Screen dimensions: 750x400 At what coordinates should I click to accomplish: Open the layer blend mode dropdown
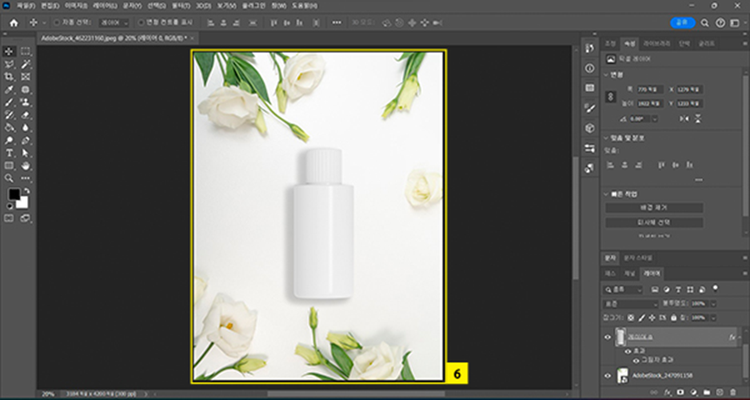[630, 302]
